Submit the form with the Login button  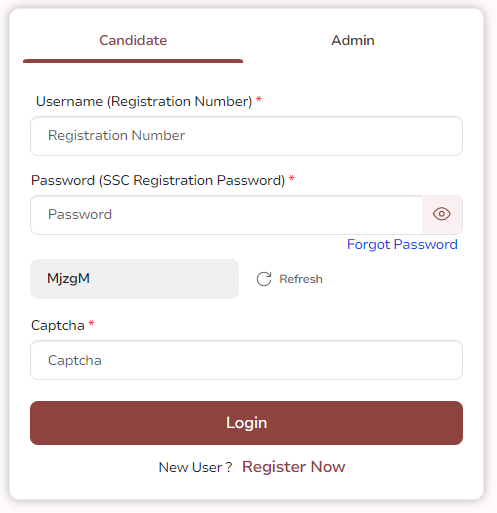[x=246, y=423]
